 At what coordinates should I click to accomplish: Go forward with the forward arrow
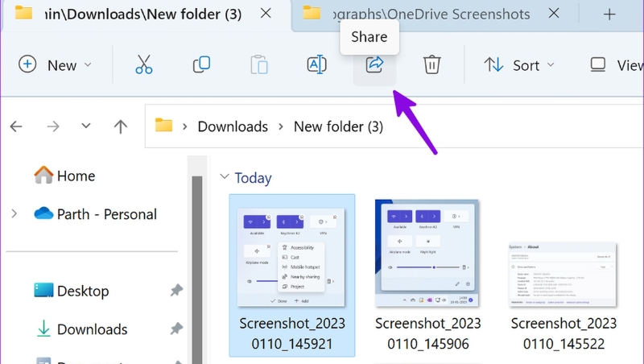click(x=53, y=126)
